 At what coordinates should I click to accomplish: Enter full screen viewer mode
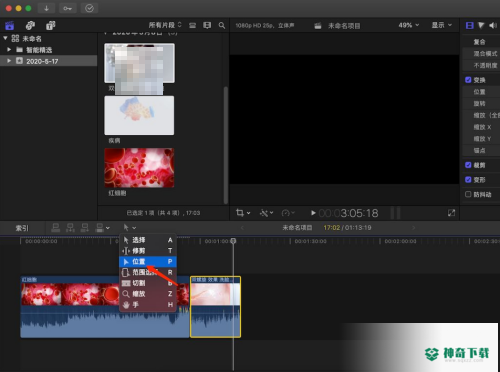tap(451, 213)
